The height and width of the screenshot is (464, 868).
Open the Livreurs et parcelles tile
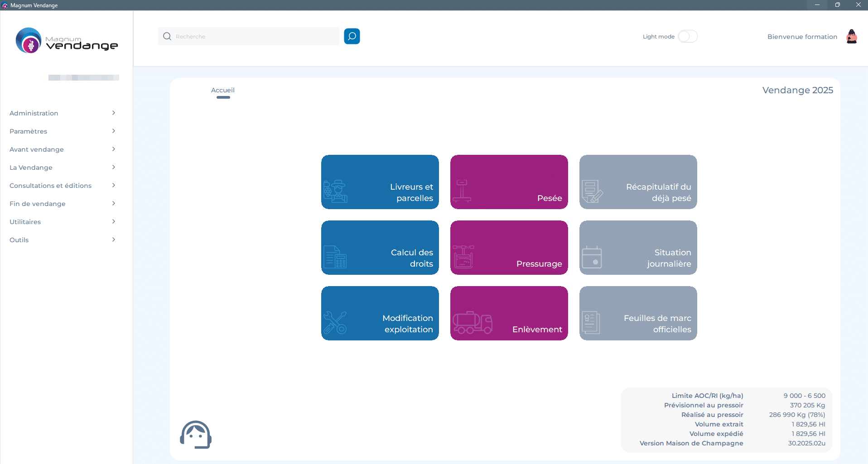coord(380,182)
